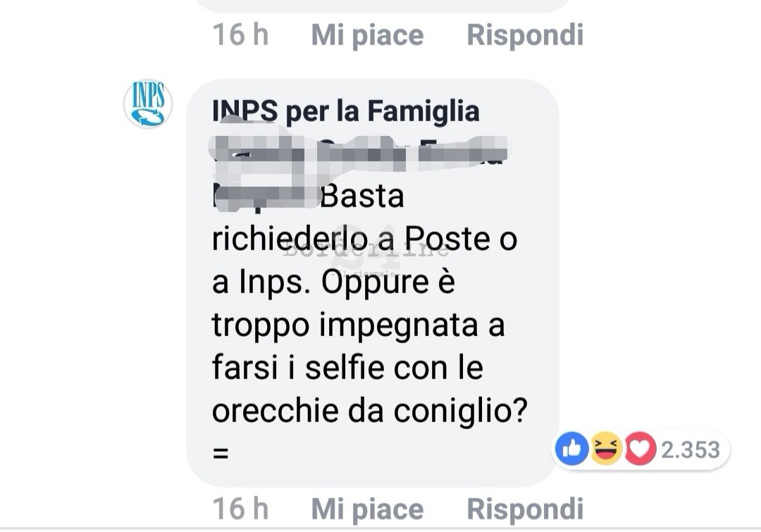Click Mi piace on the previous comment above
The height and width of the screenshot is (532, 761).
pos(367,35)
